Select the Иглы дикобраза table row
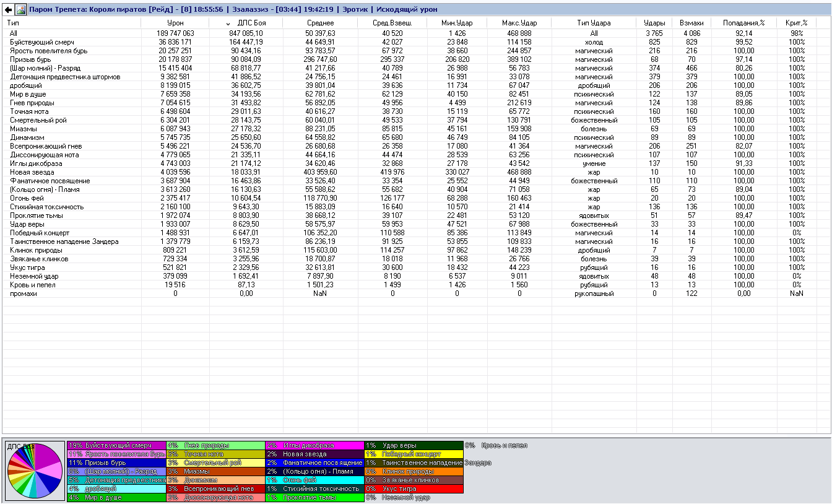 coord(416,163)
